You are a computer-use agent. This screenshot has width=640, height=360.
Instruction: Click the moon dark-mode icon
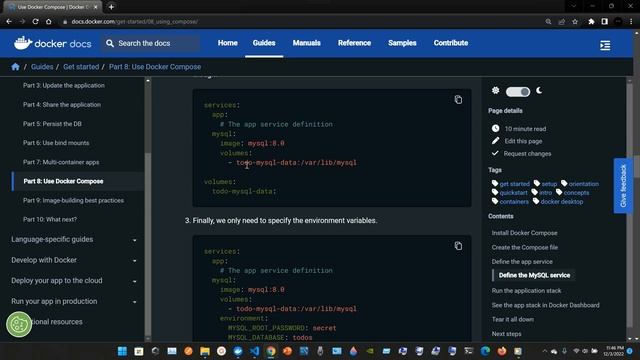539,91
